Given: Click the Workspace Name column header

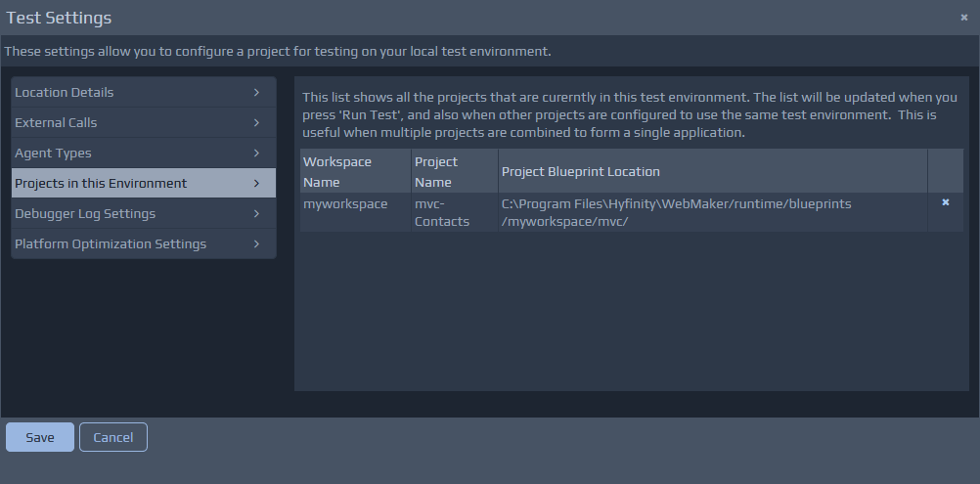Looking at the screenshot, I should pyautogui.click(x=336, y=171).
